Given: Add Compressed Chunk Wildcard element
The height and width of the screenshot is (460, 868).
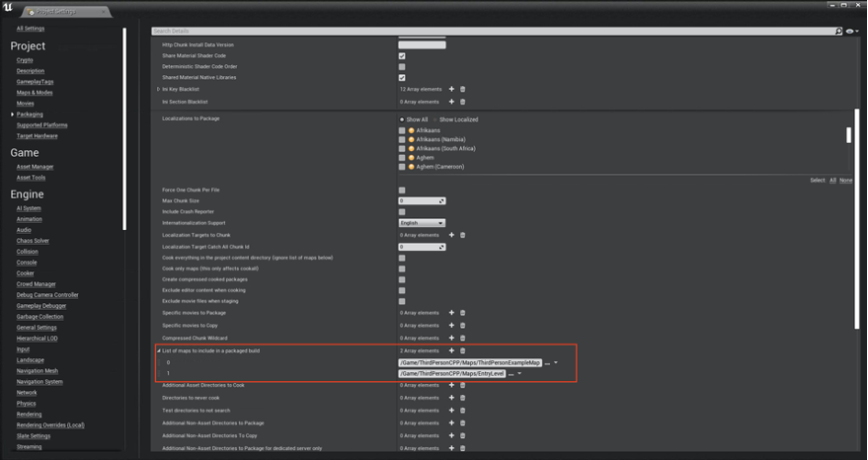Looking at the screenshot, I should click(x=451, y=339).
